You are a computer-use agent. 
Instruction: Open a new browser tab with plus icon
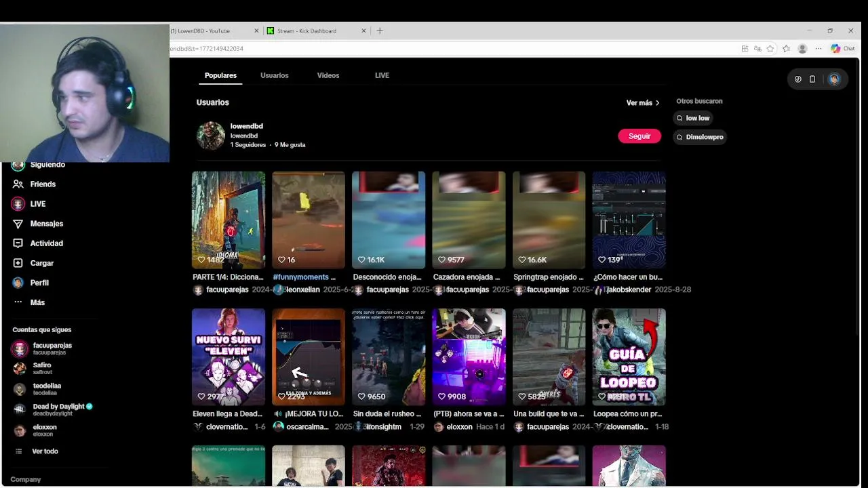(x=380, y=30)
